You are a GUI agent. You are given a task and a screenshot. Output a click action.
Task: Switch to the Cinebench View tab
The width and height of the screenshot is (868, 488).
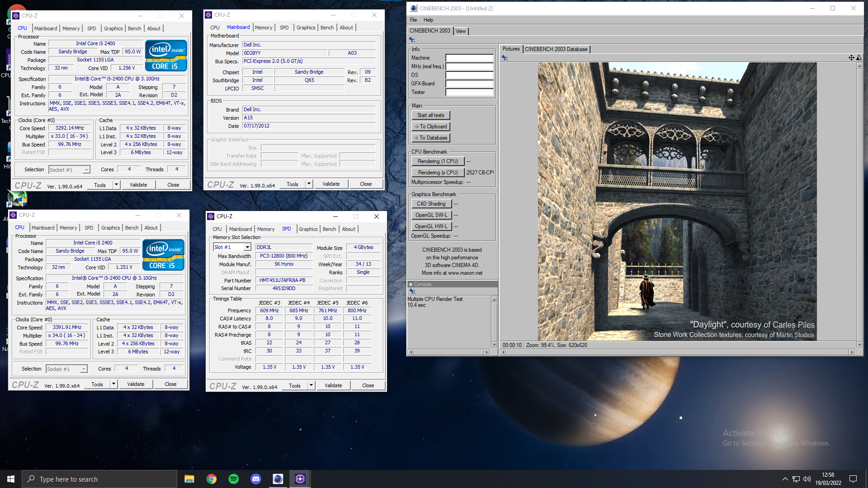(x=461, y=31)
